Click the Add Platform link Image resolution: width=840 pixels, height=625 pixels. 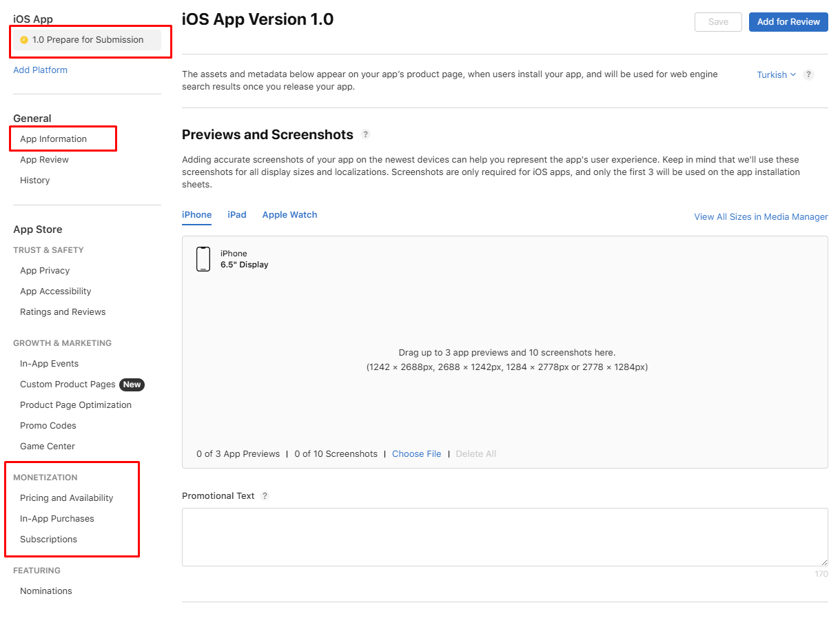pyautogui.click(x=41, y=70)
